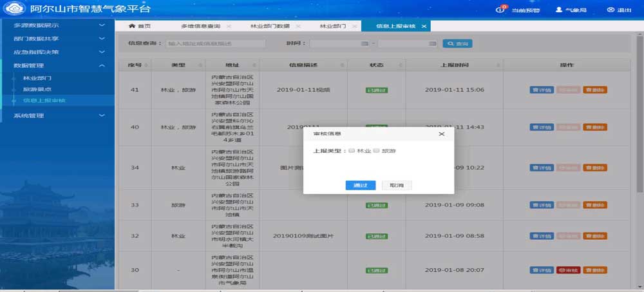Click the calendar icon in start time field

point(365,44)
